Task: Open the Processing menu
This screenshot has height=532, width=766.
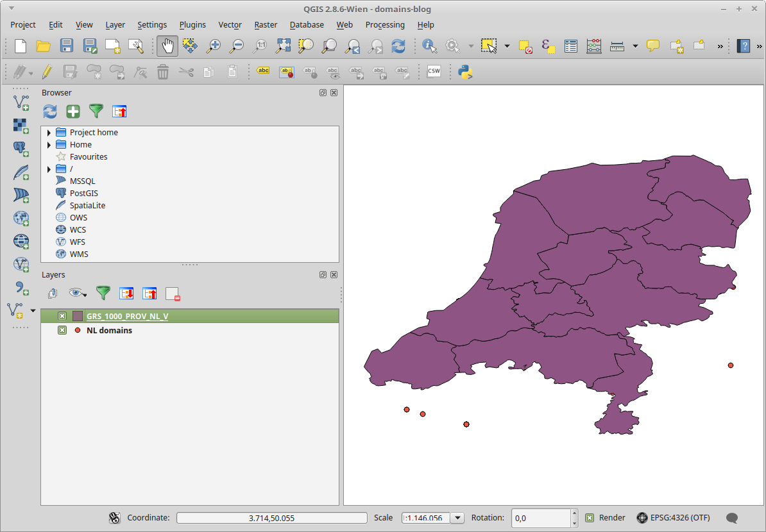Action: (385, 24)
